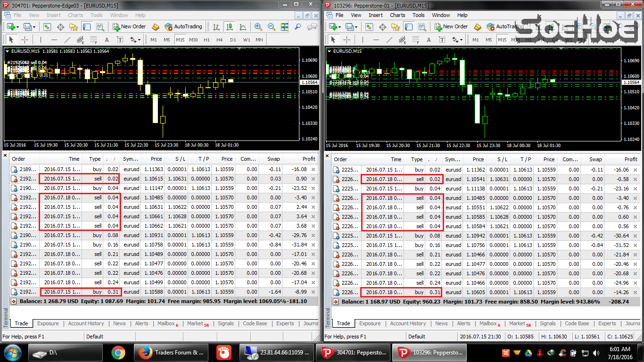Open the profiles dropdown in the right window
This screenshot has width=644, height=362.
pos(355,27)
